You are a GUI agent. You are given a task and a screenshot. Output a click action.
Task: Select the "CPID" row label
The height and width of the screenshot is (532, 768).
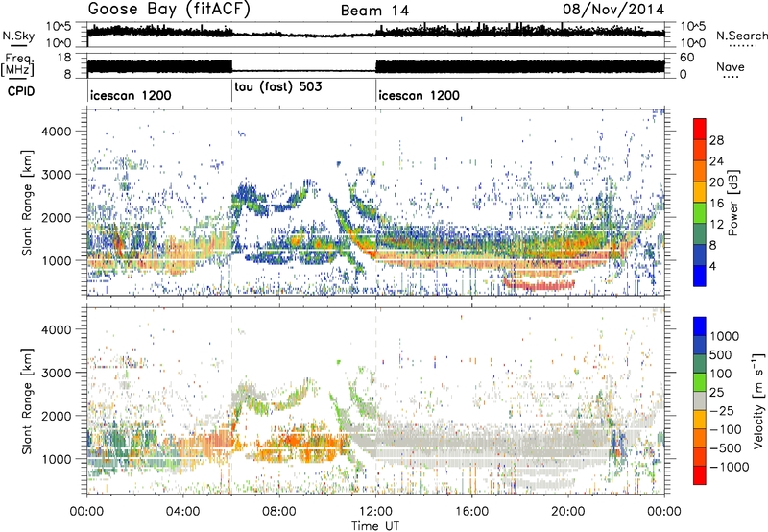pyautogui.click(x=21, y=91)
